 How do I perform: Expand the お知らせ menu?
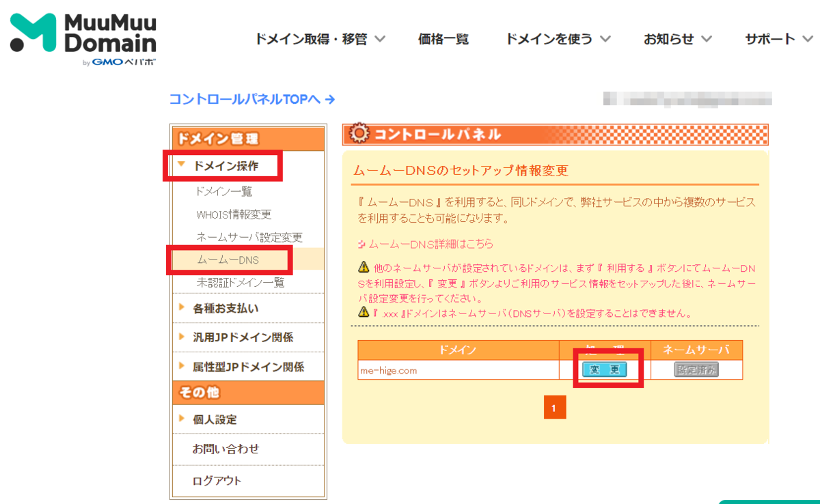[677, 39]
